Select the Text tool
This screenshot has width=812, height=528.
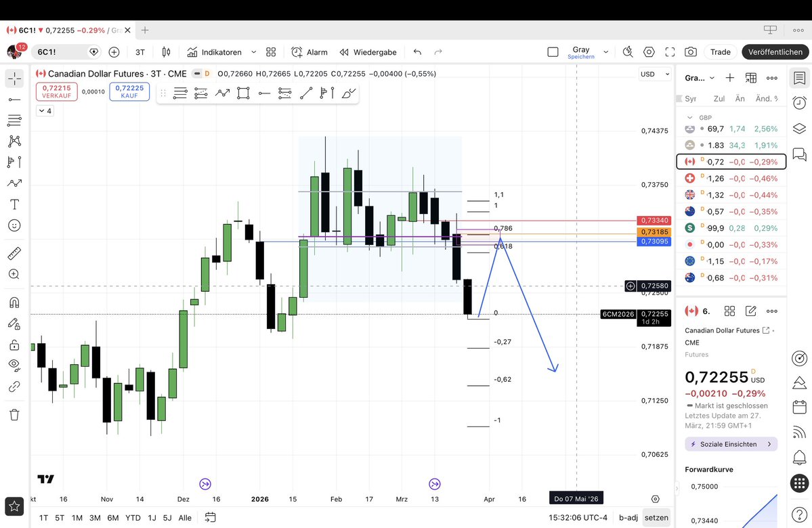[14, 204]
